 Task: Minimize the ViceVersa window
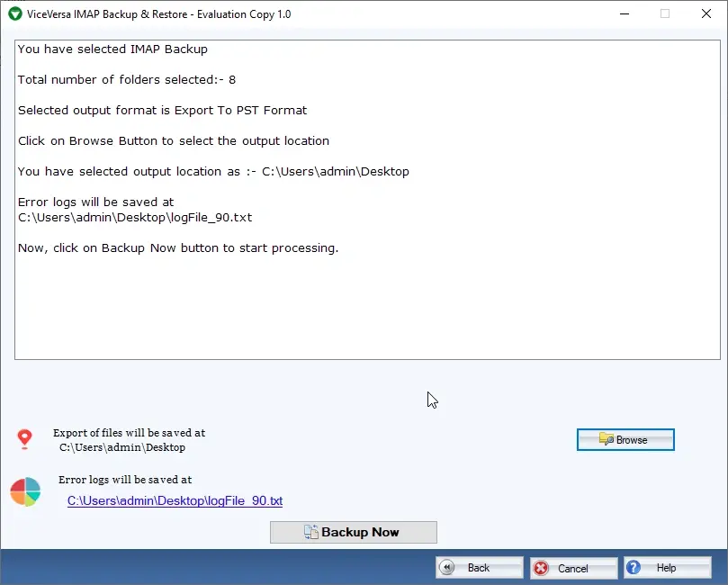tap(625, 13)
